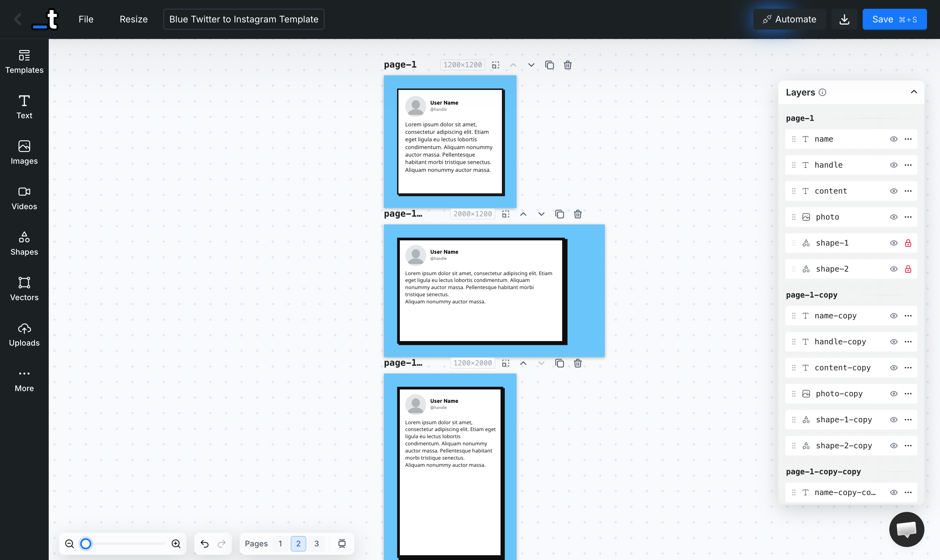This screenshot has height=560, width=940.
Task: Click the app logo
Action: click(x=45, y=19)
